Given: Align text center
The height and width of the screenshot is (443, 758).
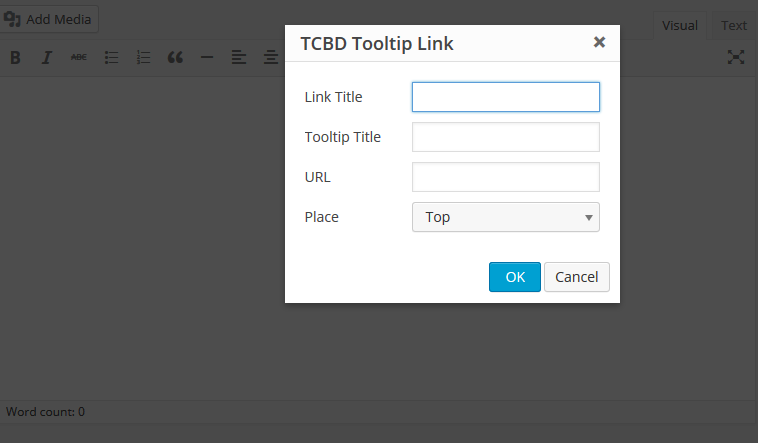Looking at the screenshot, I should (x=271, y=58).
